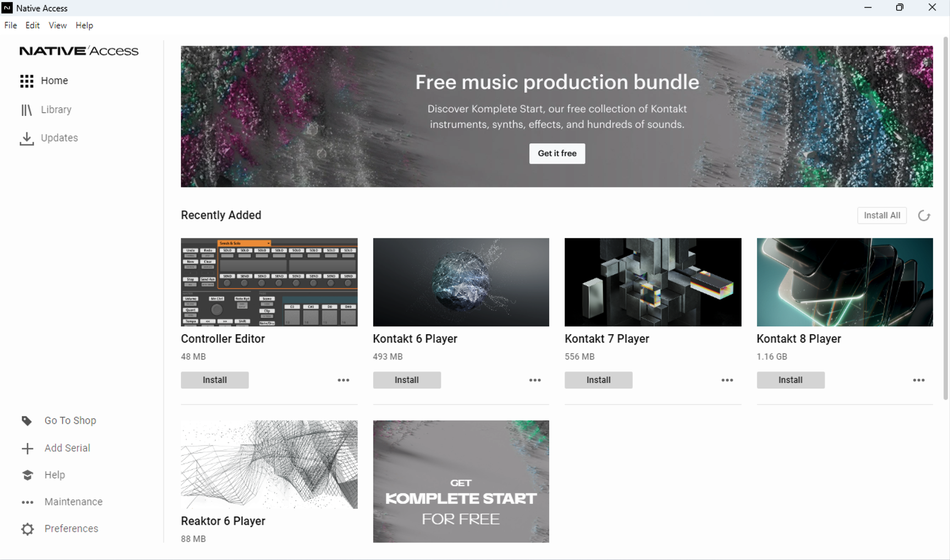Click the 1.16 GB size text
Screen dimensions: 950x560
772,357
